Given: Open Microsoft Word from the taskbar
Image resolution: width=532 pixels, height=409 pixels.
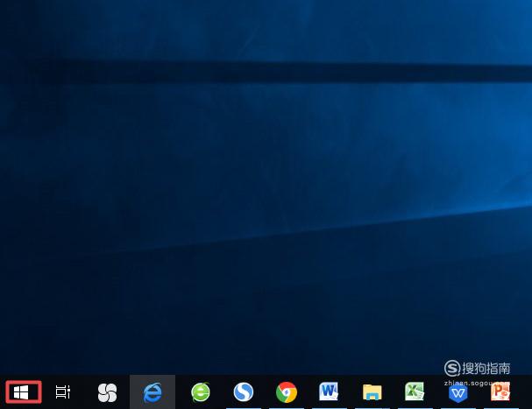Looking at the screenshot, I should [x=329, y=391].
